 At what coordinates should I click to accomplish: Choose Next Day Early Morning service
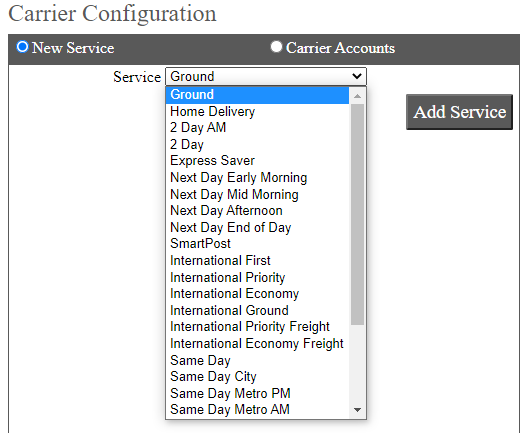[257, 178]
